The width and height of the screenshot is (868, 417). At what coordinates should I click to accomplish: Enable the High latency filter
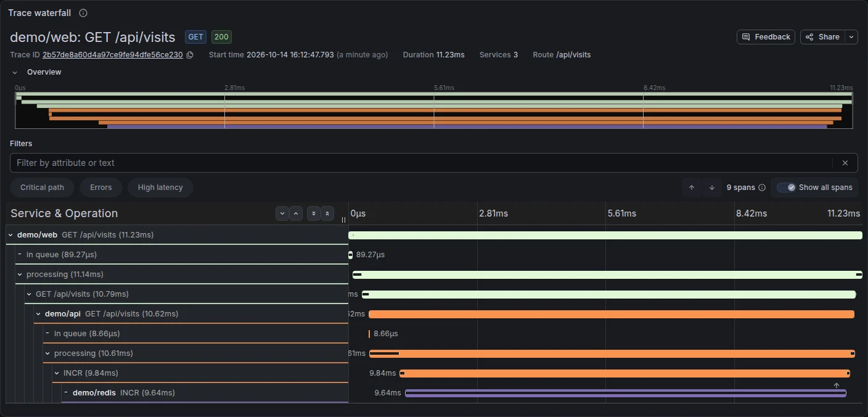click(160, 188)
